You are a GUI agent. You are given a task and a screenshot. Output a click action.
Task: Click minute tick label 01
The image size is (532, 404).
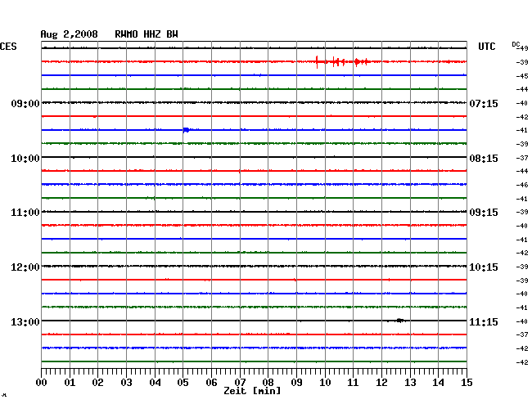[70, 382]
